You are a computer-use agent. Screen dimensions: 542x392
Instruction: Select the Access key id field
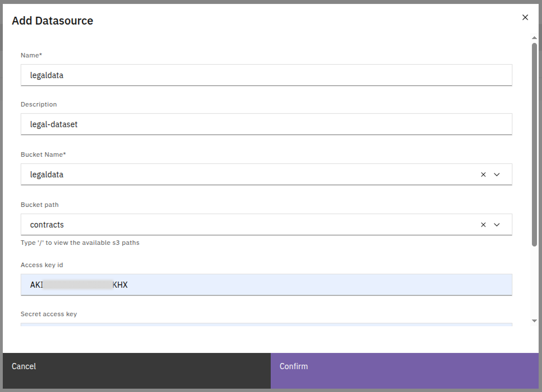[266, 285]
